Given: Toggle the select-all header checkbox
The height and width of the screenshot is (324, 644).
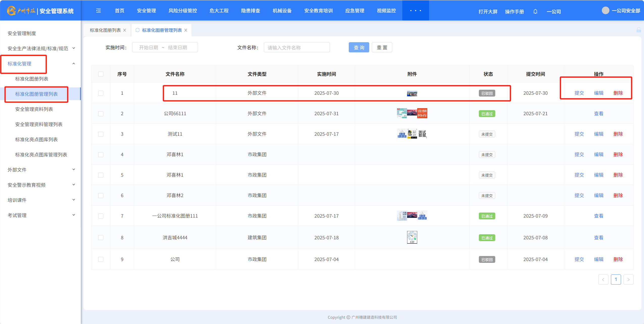Looking at the screenshot, I should (x=101, y=74).
